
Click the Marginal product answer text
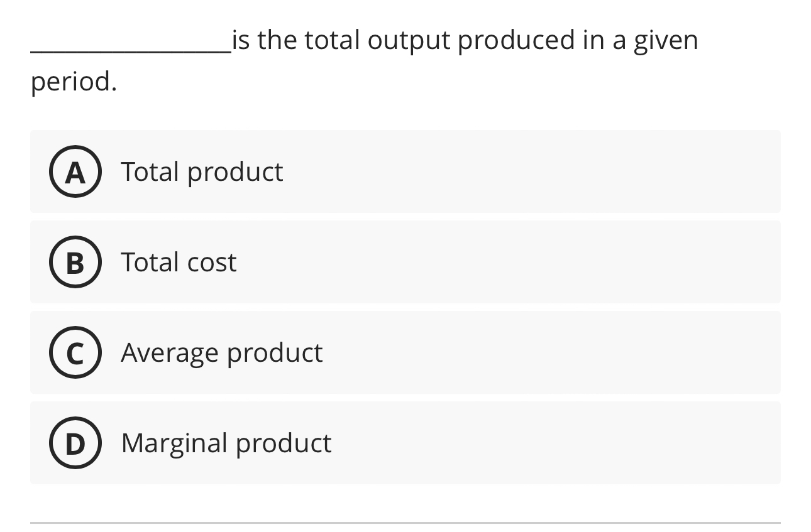[x=225, y=443]
